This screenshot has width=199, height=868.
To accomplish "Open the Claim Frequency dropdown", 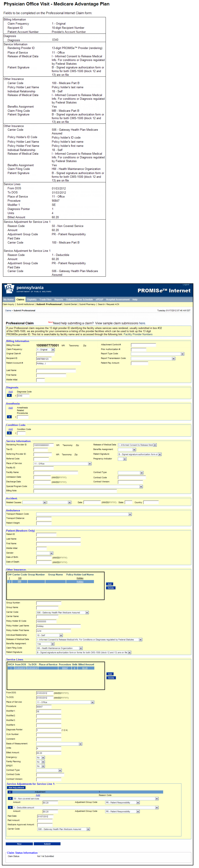I will click(53, 350).
